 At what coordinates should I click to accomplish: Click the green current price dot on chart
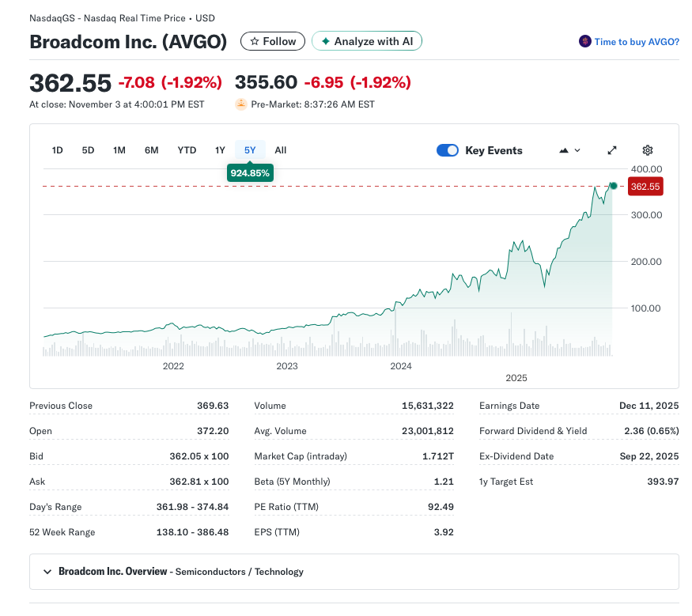click(x=613, y=186)
